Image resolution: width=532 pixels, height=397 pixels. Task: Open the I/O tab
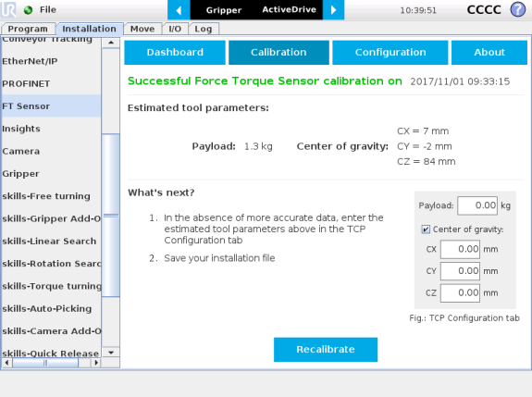coord(175,29)
